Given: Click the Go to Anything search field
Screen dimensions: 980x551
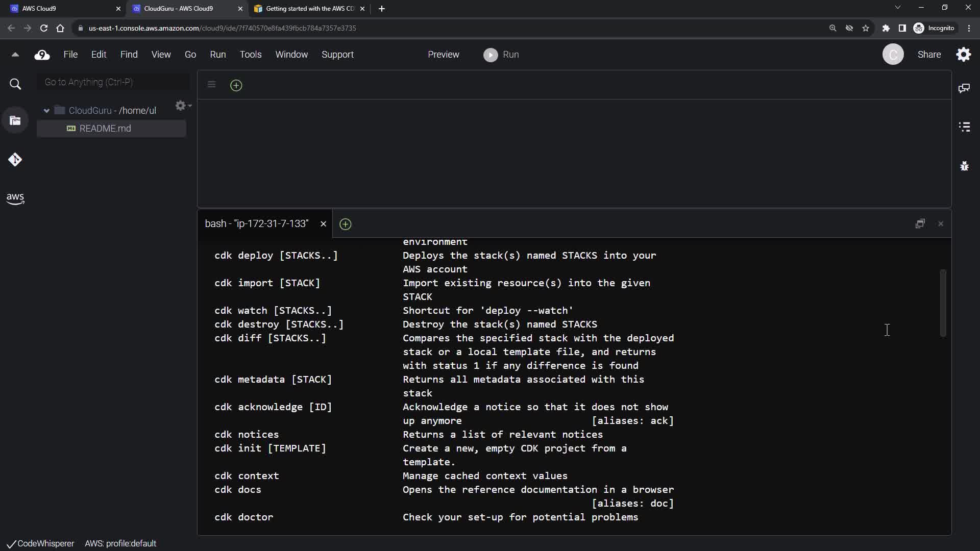Looking at the screenshot, I should (113, 82).
